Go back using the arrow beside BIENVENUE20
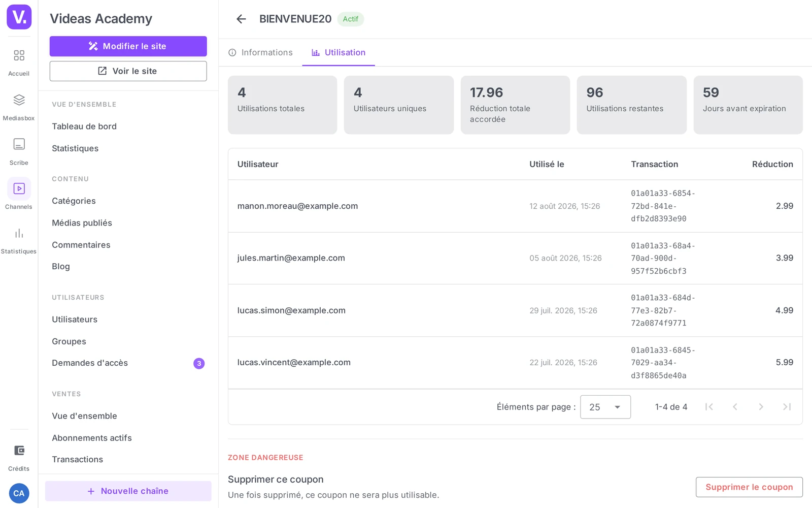The width and height of the screenshot is (812, 508). point(241,19)
